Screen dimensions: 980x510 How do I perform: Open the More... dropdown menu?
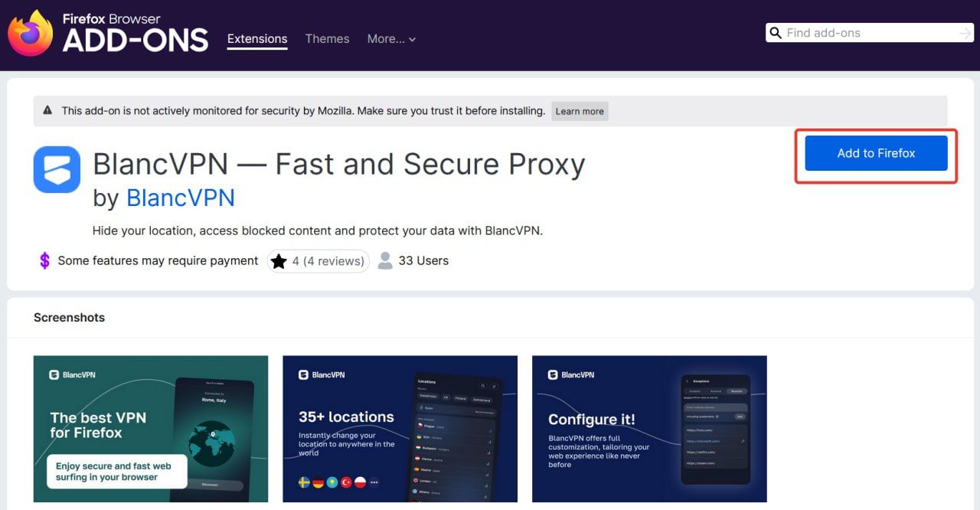(x=391, y=39)
